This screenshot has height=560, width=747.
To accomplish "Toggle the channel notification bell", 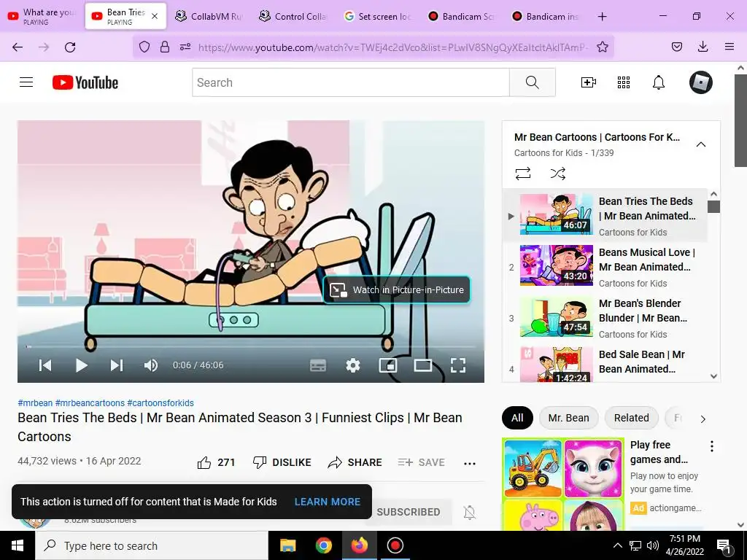I will coord(469,513).
